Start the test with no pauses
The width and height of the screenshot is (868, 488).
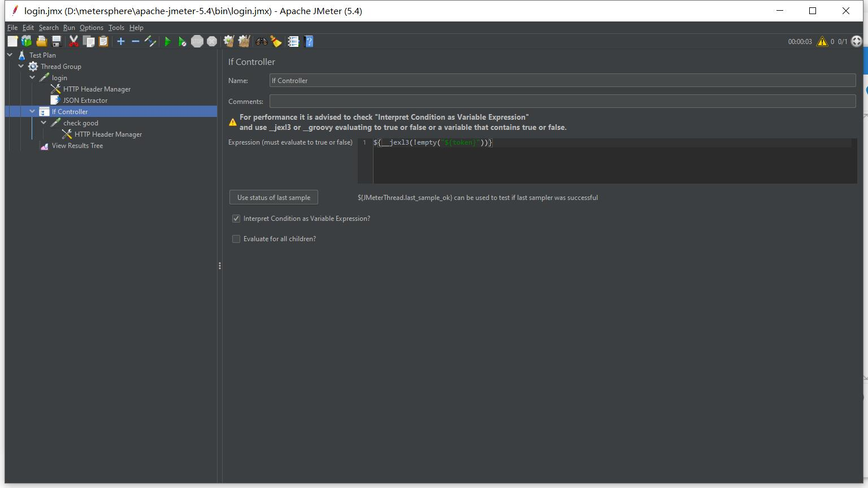pyautogui.click(x=182, y=41)
